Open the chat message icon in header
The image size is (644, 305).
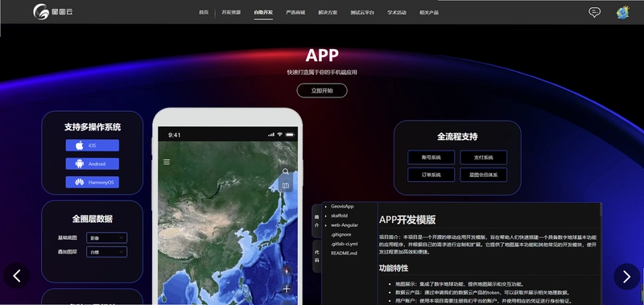pyautogui.click(x=594, y=12)
